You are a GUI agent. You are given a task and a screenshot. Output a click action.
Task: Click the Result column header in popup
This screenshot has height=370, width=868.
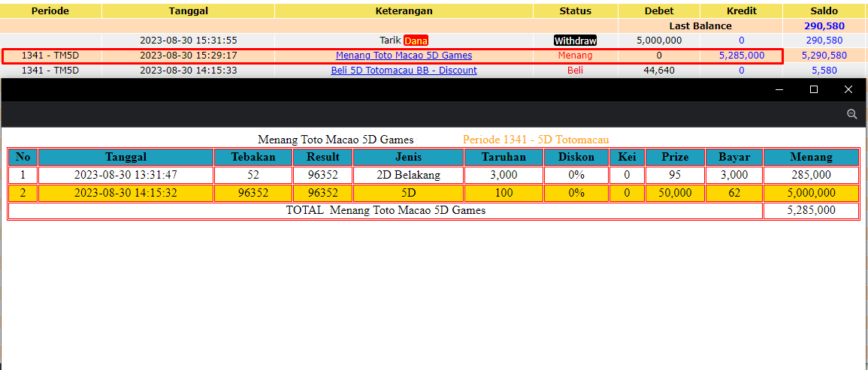click(x=322, y=157)
